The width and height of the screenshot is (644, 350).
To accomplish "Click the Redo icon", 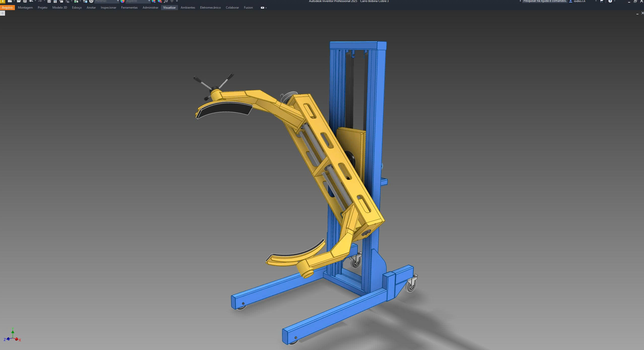I will pos(40,1).
